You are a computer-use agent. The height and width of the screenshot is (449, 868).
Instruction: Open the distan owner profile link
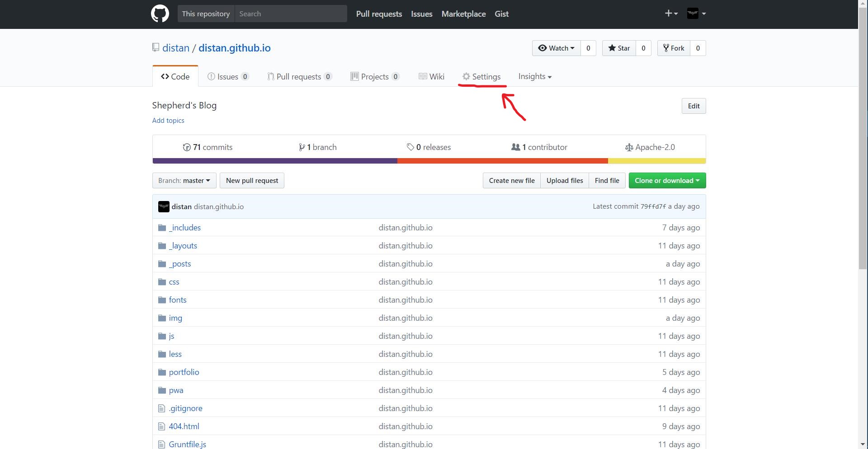[x=176, y=48]
